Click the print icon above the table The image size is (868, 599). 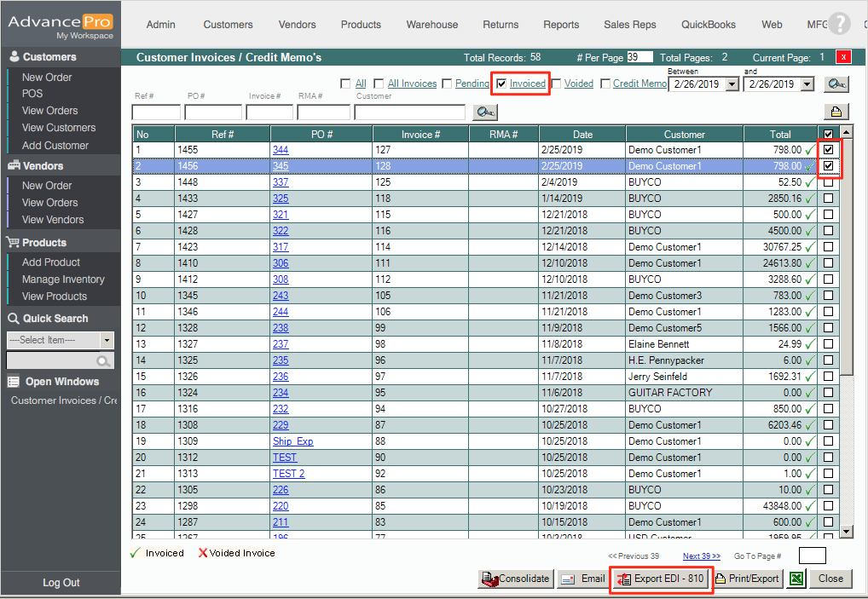836,112
